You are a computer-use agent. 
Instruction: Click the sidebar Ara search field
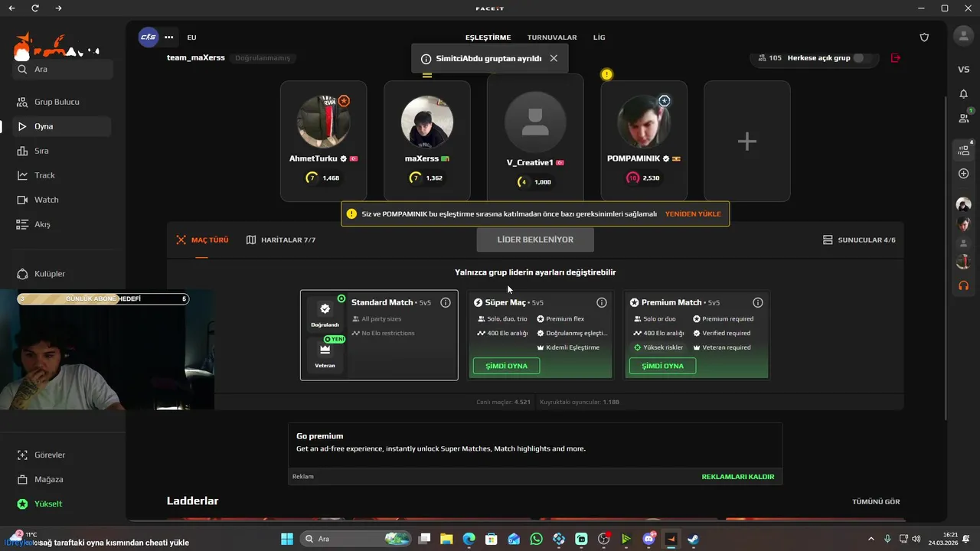[62, 69]
